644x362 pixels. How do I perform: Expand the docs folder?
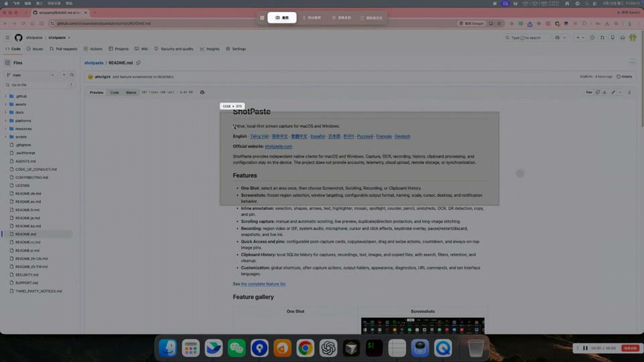tap(6, 113)
